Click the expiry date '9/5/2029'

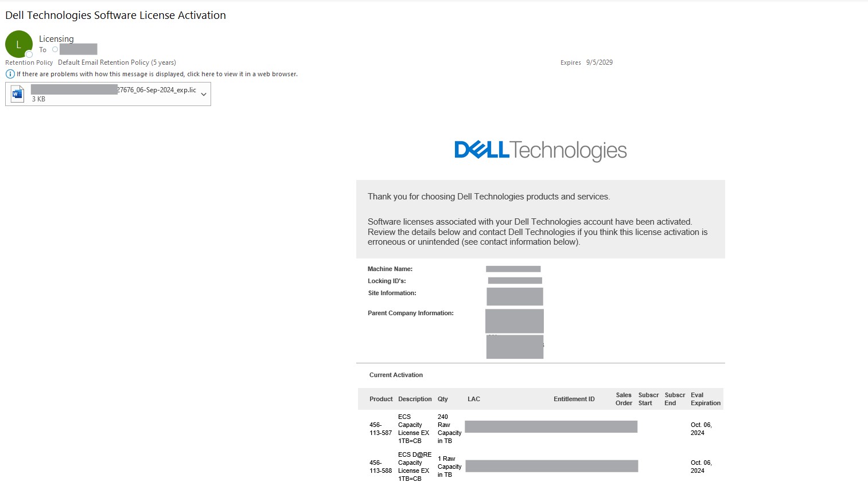(x=600, y=62)
